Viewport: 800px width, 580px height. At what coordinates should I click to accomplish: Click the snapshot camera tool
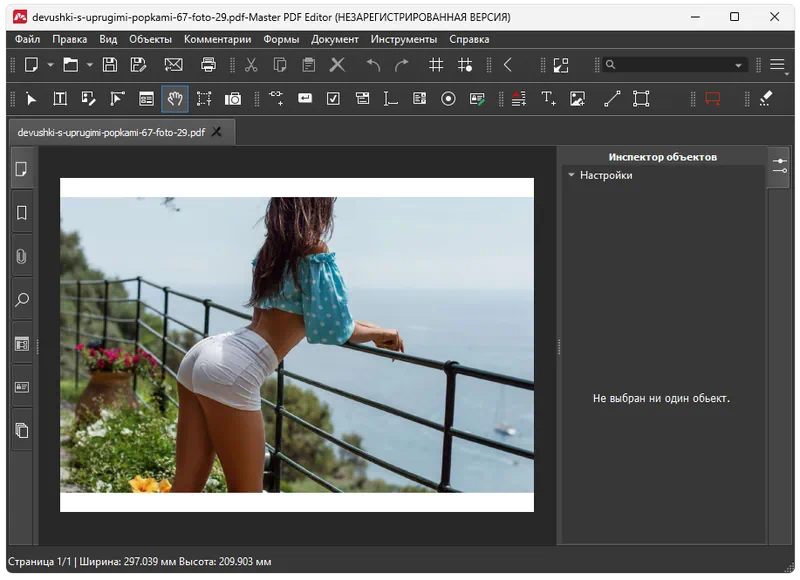(x=233, y=99)
